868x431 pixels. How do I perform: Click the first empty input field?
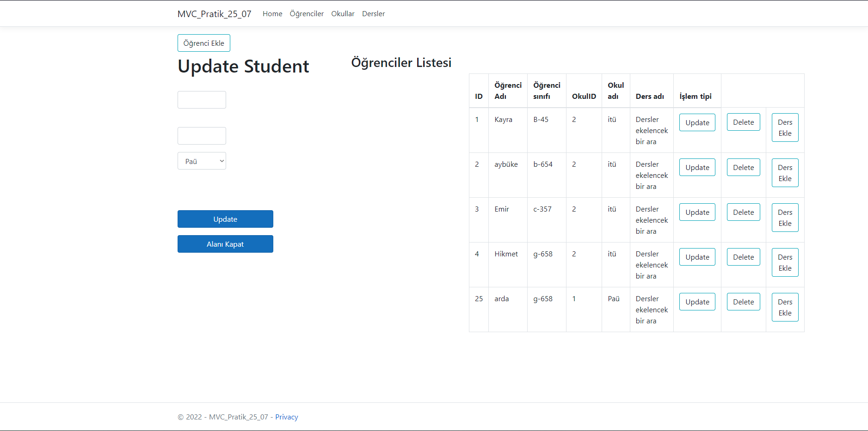point(202,99)
